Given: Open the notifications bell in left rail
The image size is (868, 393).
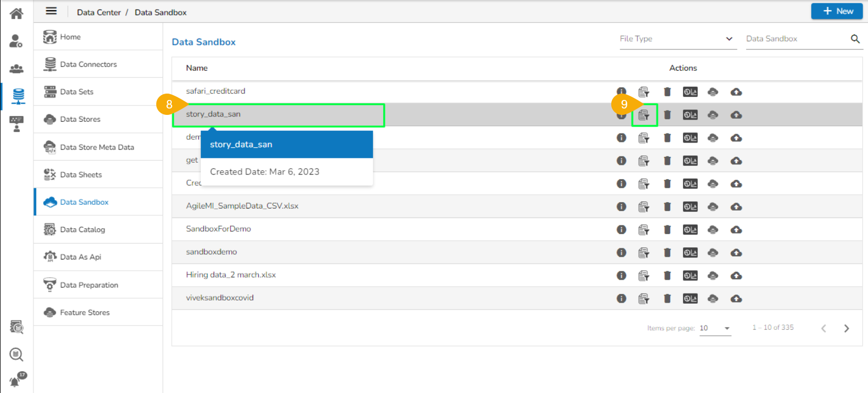Looking at the screenshot, I should pyautogui.click(x=16, y=381).
